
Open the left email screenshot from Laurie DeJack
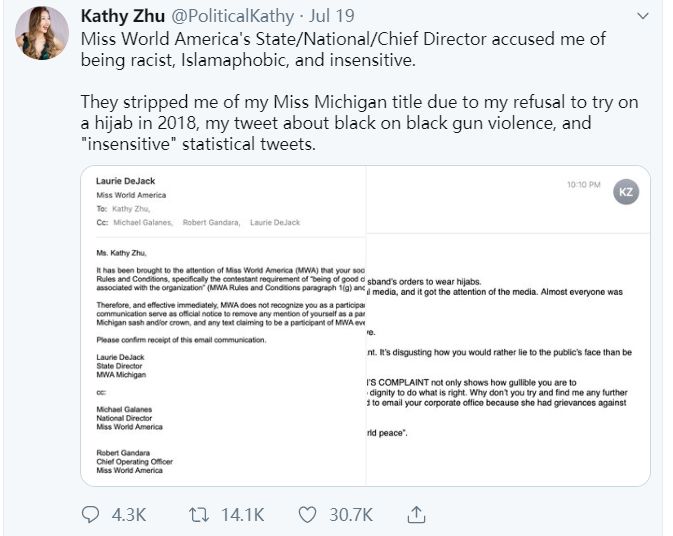[x=224, y=326]
